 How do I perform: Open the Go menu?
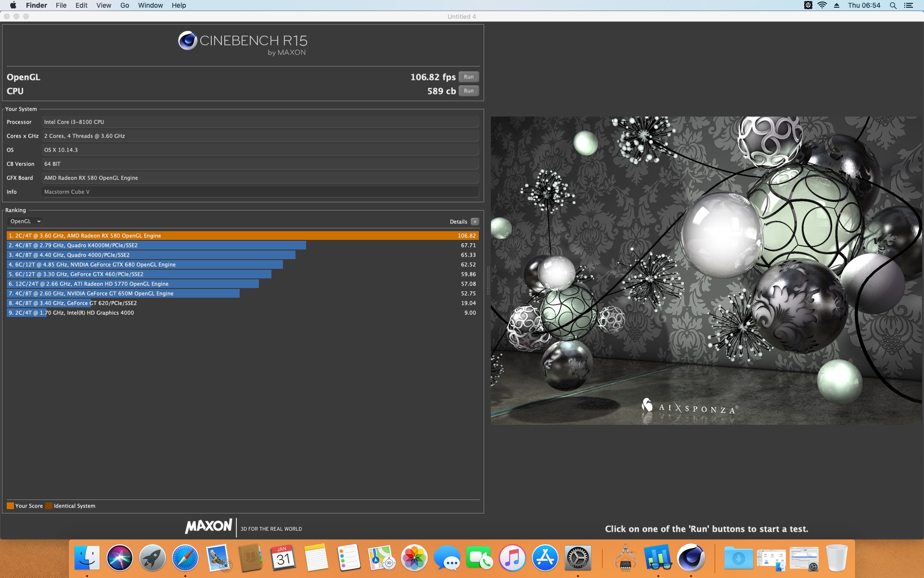(x=125, y=5)
